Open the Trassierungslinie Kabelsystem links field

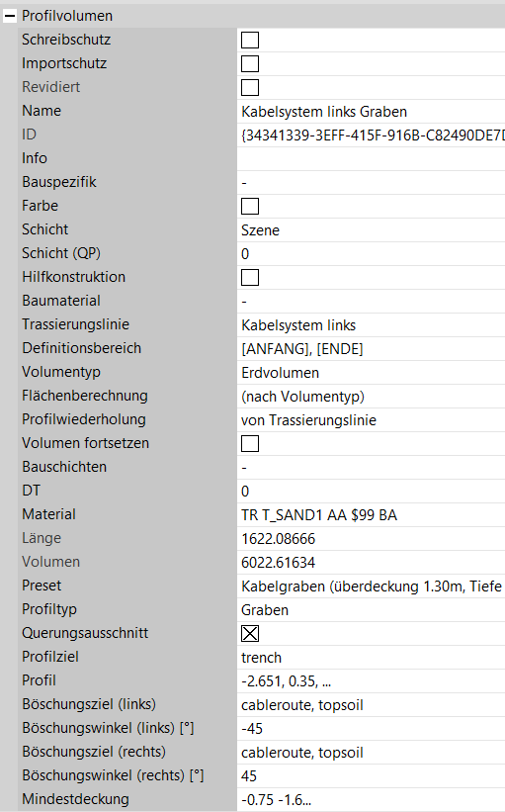[371, 325]
